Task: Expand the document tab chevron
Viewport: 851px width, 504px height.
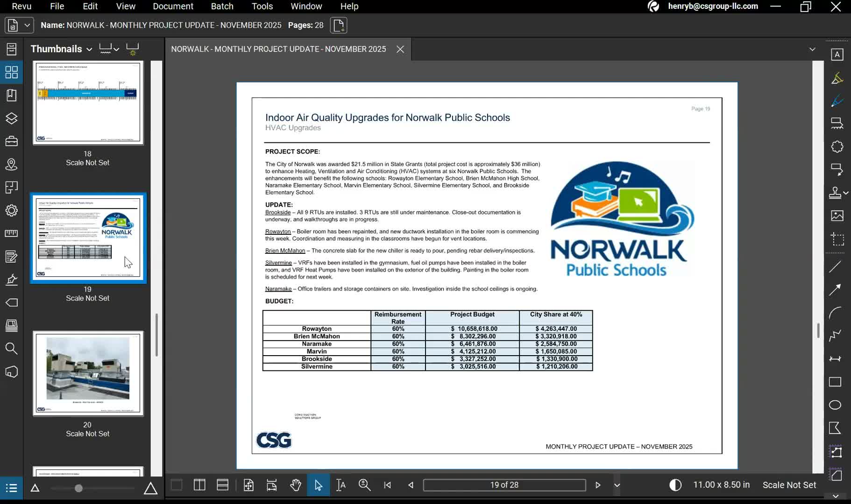Action: 813,49
